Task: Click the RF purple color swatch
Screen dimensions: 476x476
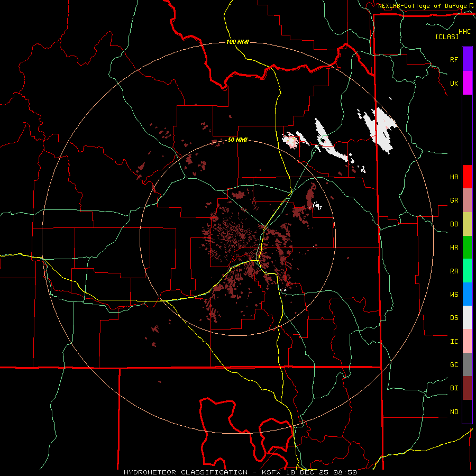Action: [x=467, y=59]
